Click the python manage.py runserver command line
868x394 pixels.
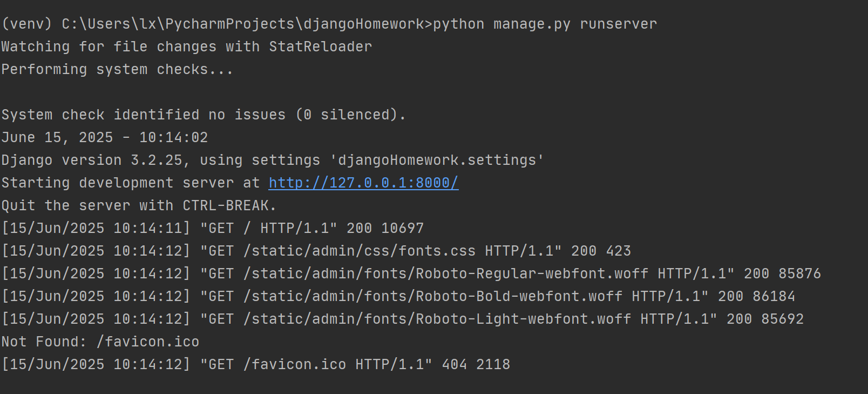(x=329, y=24)
